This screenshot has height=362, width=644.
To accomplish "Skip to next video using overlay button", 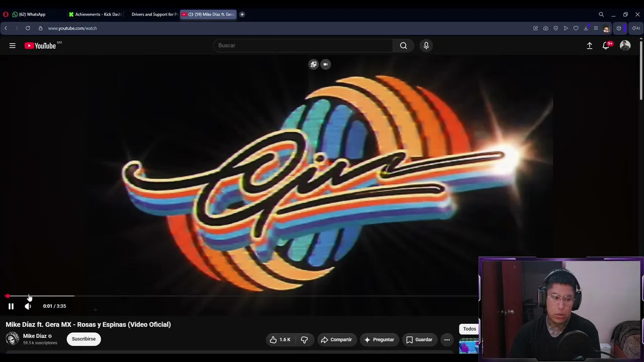I will click(x=326, y=64).
